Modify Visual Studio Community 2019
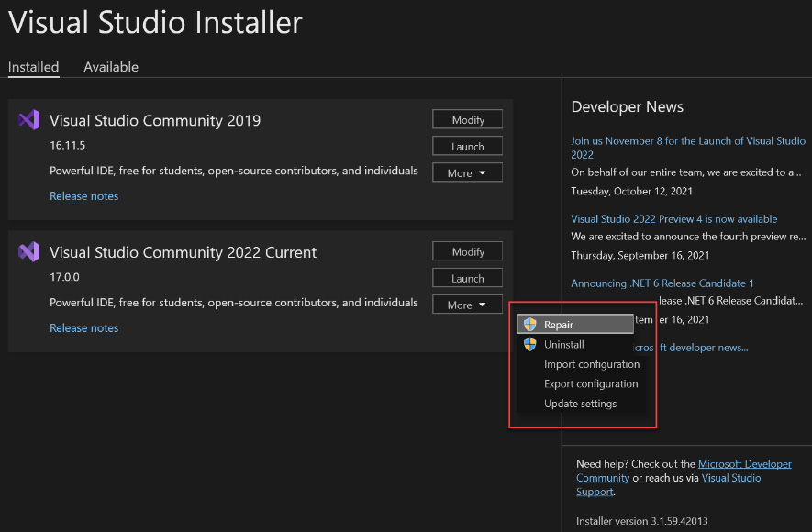812x532 pixels. (468, 119)
